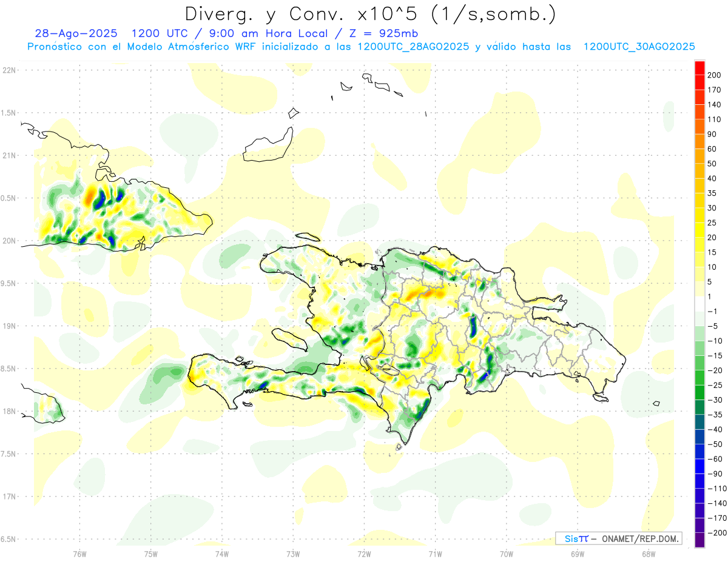This screenshot has height=562, width=728.
Task: Click the -1 color scale value
Action: tap(712, 311)
